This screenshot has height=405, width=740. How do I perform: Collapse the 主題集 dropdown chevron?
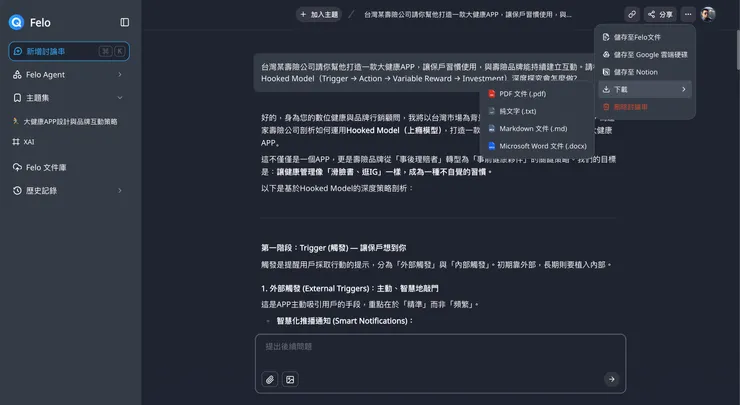[120, 98]
